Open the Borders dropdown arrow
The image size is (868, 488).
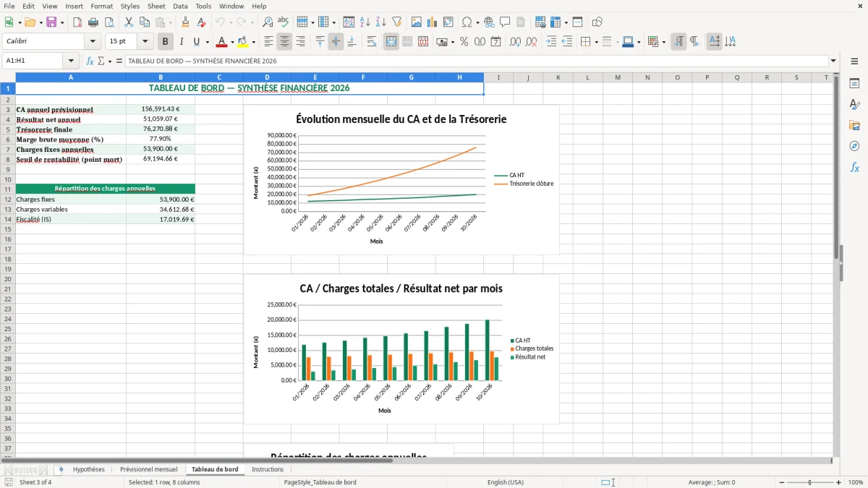click(597, 42)
